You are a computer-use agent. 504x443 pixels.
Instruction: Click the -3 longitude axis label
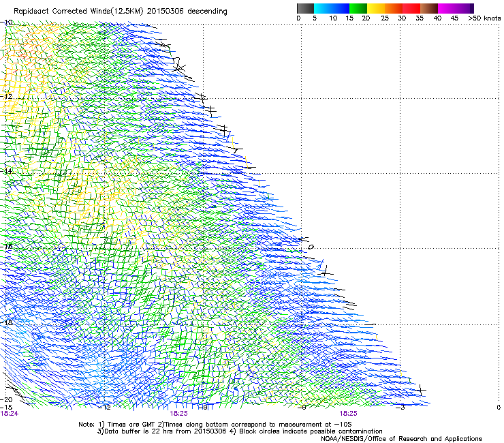point(400,408)
